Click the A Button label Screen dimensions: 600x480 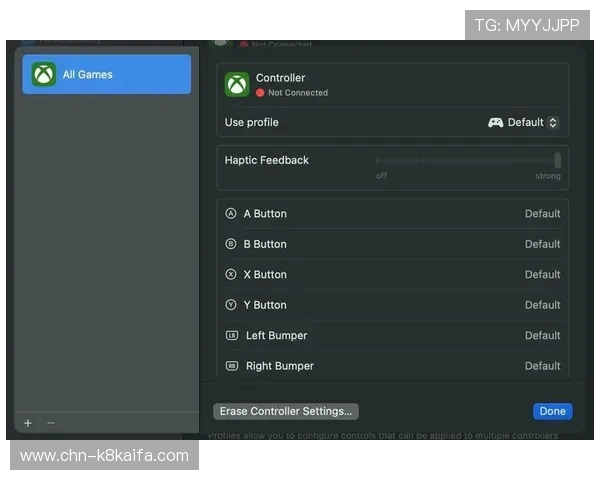point(265,214)
